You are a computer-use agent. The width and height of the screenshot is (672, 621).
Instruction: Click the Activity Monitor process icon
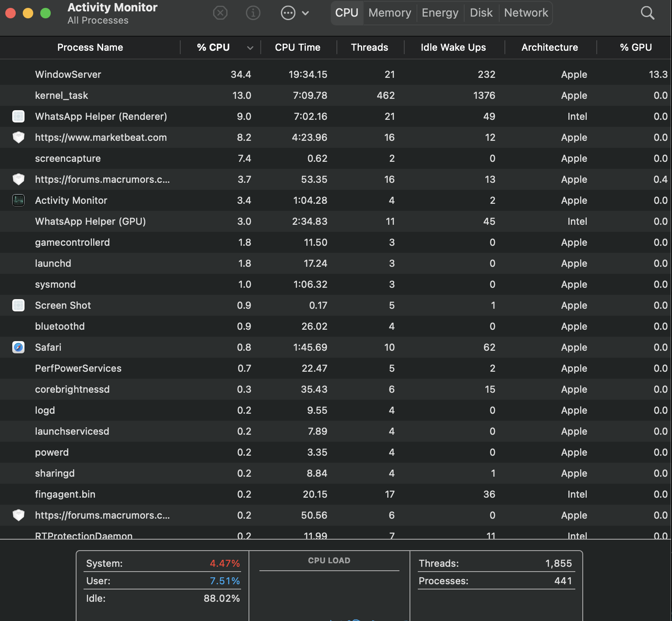click(x=18, y=200)
